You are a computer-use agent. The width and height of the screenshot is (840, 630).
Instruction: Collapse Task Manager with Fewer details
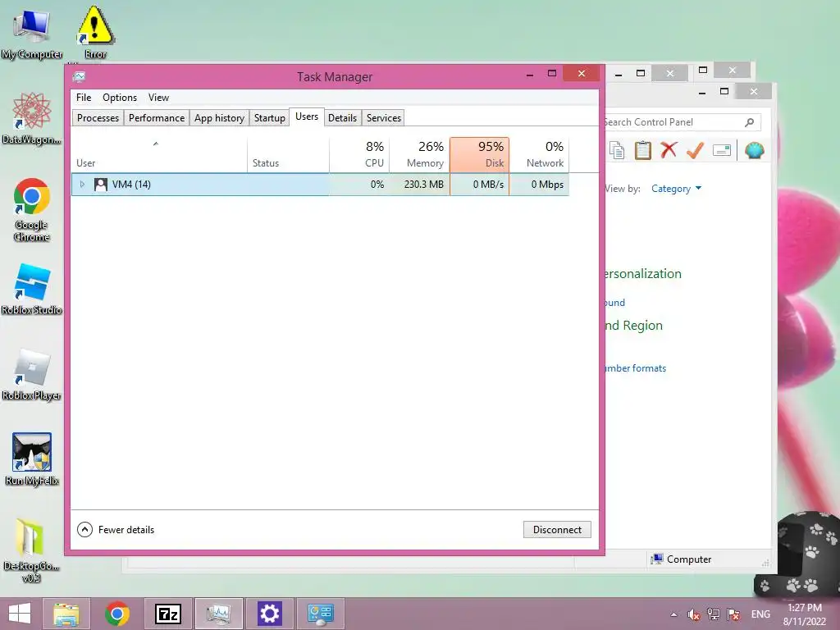coord(116,530)
